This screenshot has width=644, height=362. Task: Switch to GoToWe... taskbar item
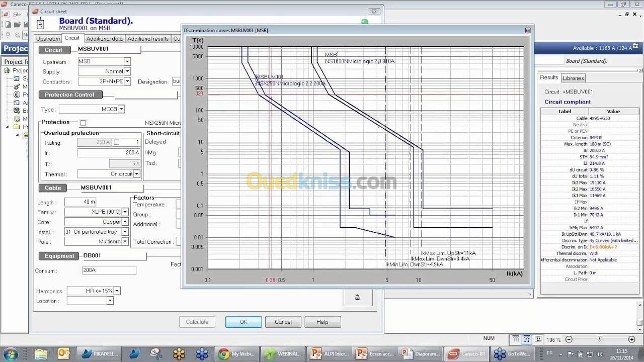pyautogui.click(x=513, y=354)
